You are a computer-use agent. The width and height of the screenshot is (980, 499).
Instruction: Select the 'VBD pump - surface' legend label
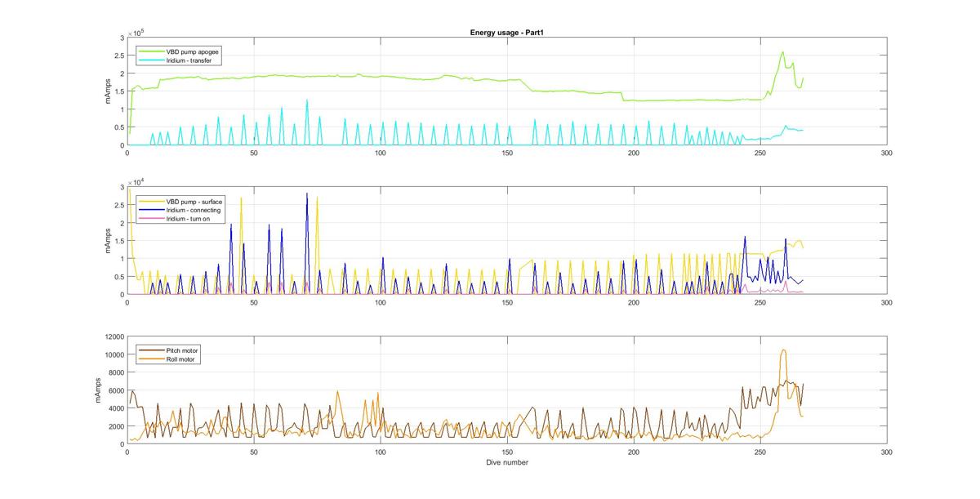[x=194, y=201]
